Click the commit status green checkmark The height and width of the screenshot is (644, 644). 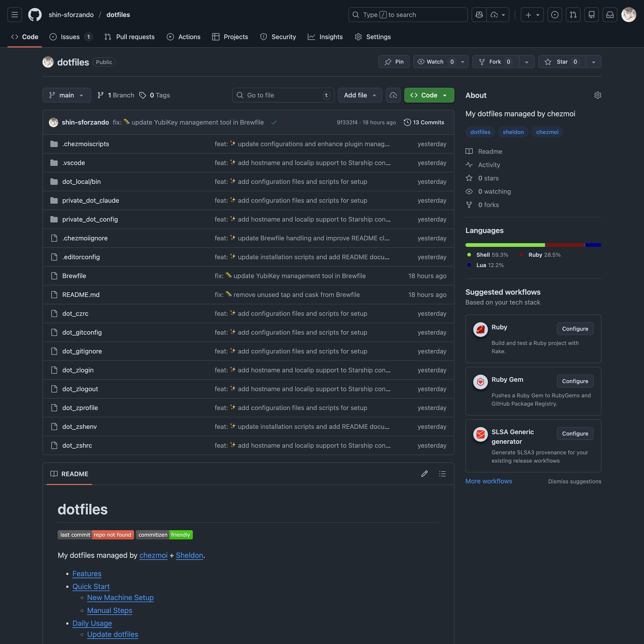(x=274, y=122)
